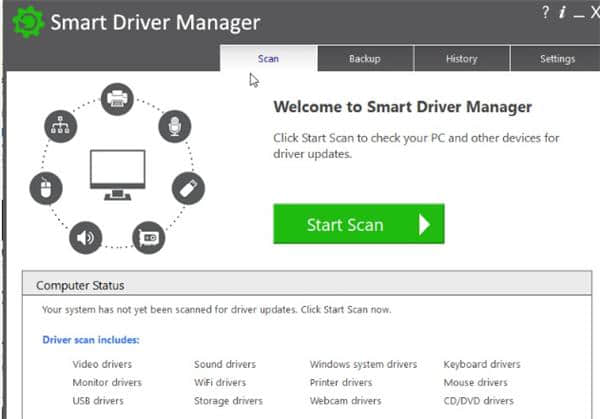
Task: Select the microphone device icon
Action: coord(174,127)
